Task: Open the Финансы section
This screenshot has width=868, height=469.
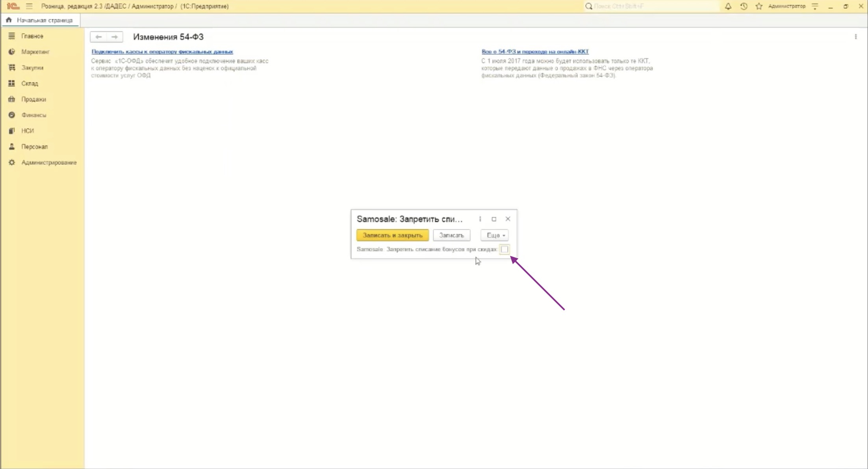Action: point(33,115)
